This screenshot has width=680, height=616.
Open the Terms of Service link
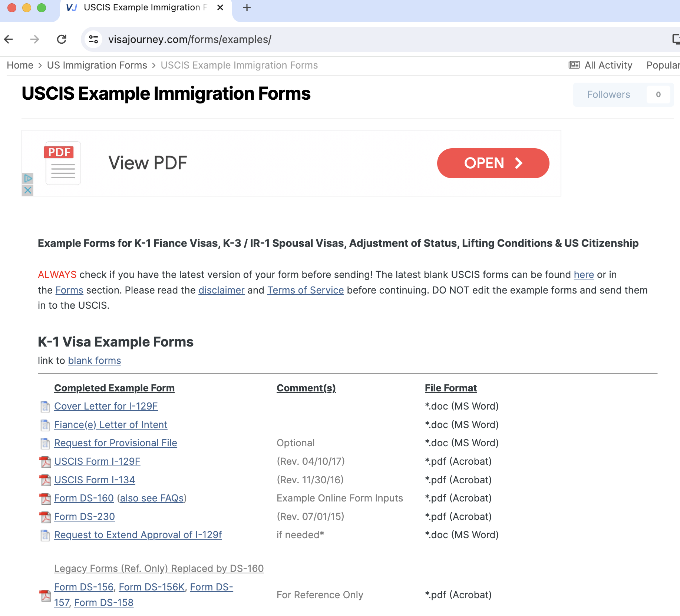[306, 290]
